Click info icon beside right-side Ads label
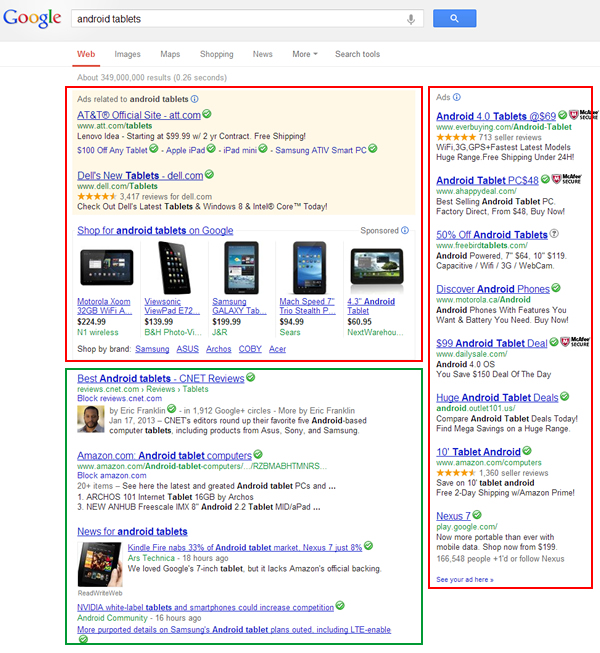600x653 pixels. pyautogui.click(x=457, y=97)
